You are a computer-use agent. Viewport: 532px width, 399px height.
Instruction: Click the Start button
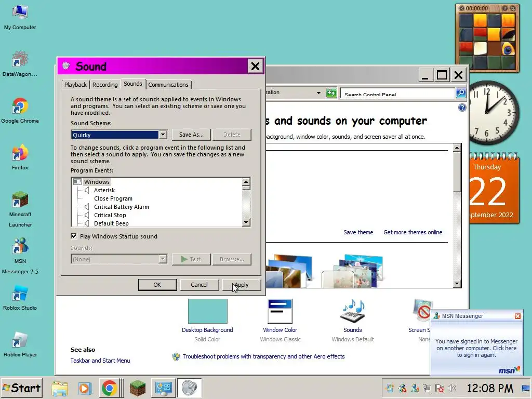point(22,388)
